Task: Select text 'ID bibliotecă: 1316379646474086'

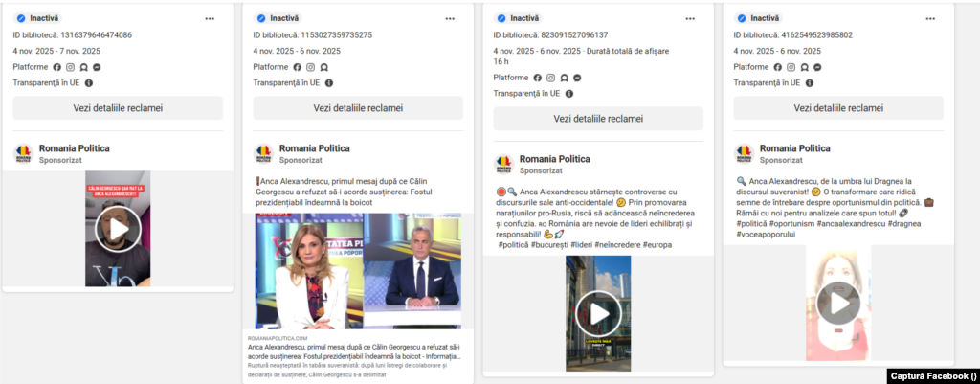Action: [x=73, y=35]
